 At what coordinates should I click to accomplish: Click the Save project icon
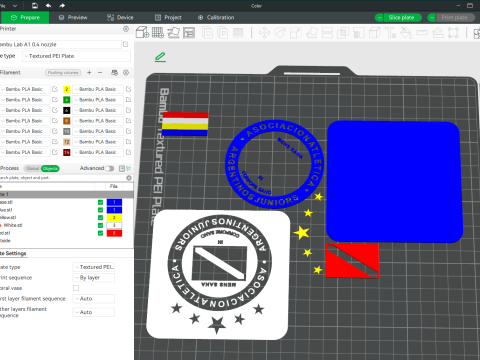[x=35, y=5]
